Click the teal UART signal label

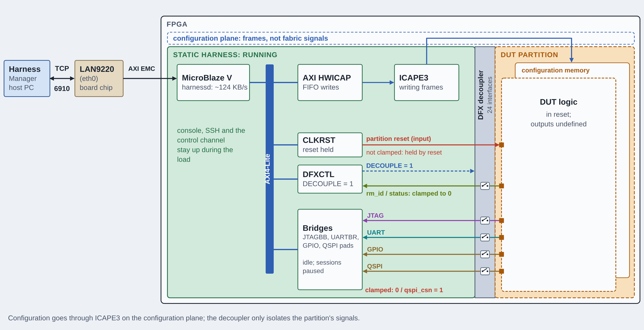point(376,232)
